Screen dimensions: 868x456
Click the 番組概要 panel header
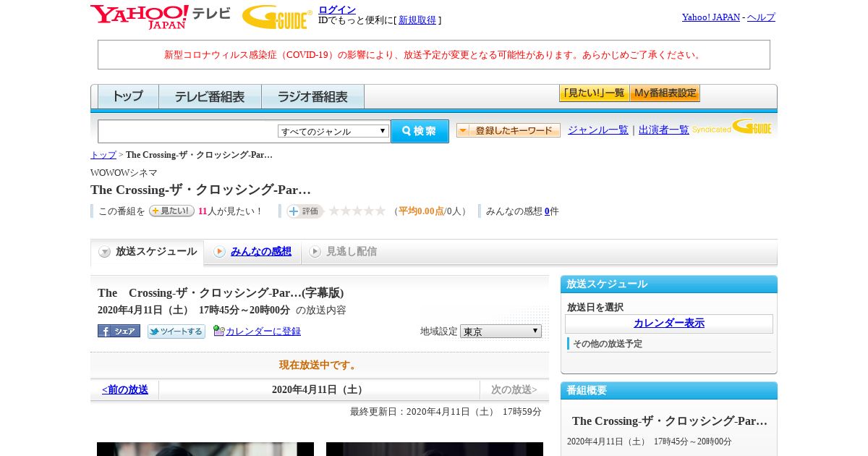(669, 391)
